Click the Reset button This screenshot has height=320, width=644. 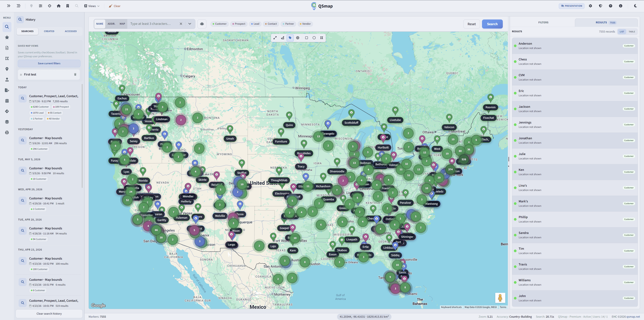click(471, 24)
